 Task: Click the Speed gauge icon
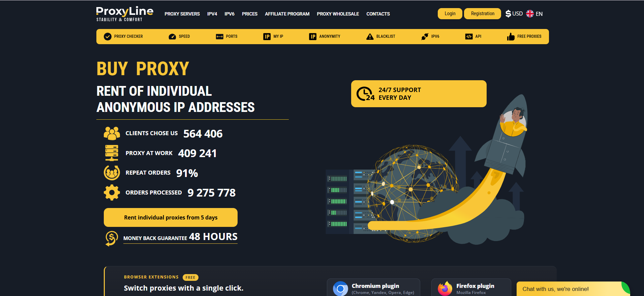[x=172, y=36]
